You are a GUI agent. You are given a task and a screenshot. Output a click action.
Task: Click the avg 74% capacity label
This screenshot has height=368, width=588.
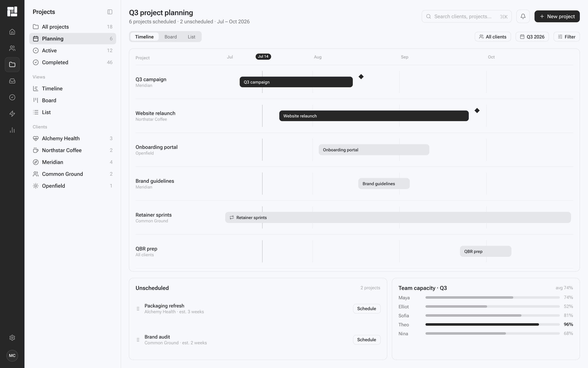point(564,288)
